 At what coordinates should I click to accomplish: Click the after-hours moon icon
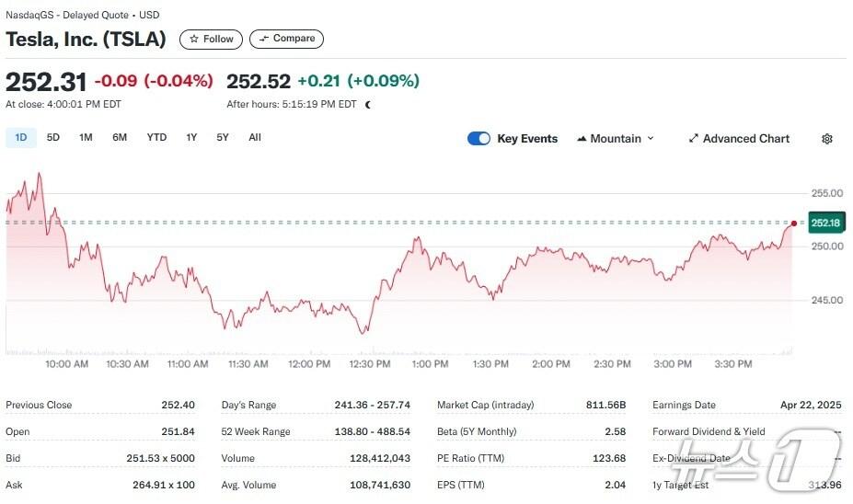tap(368, 105)
